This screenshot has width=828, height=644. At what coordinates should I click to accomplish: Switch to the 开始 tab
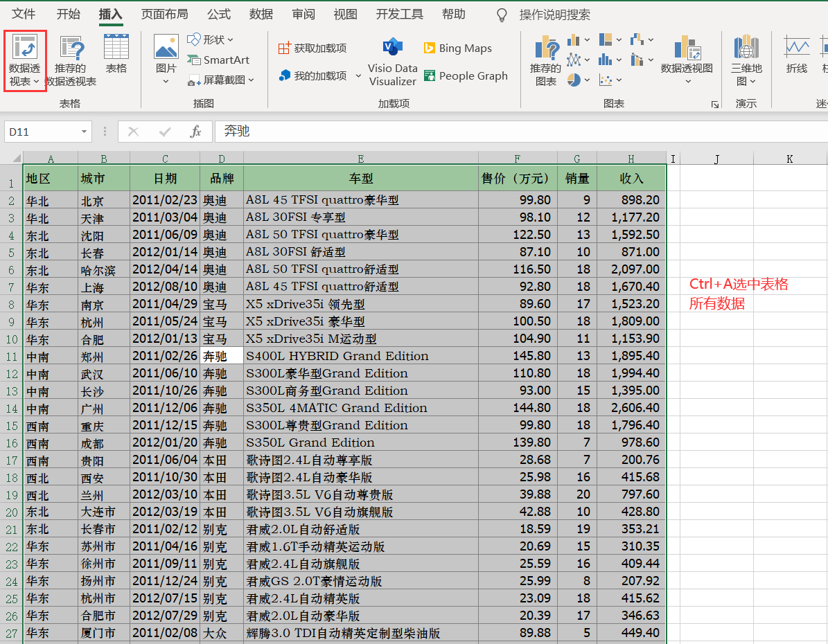(x=69, y=15)
